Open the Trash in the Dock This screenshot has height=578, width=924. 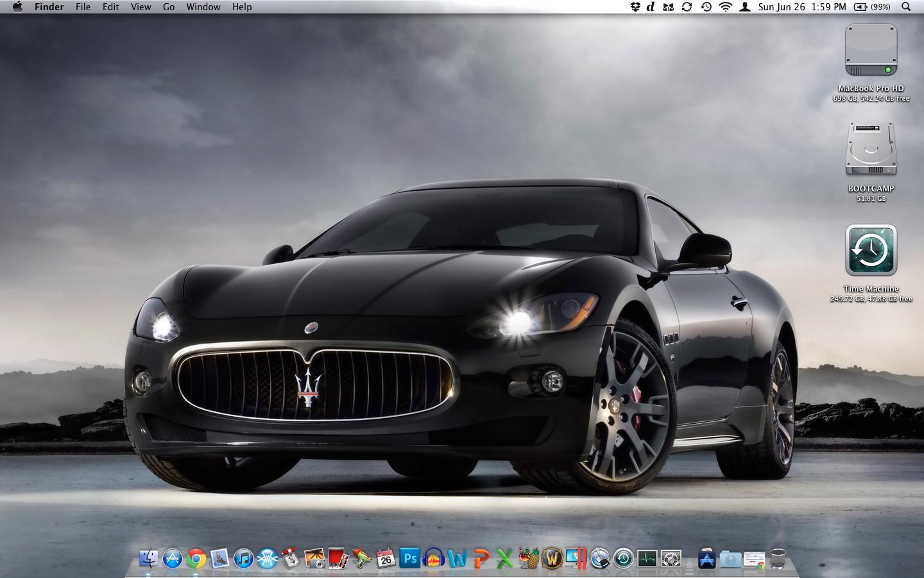click(x=778, y=558)
